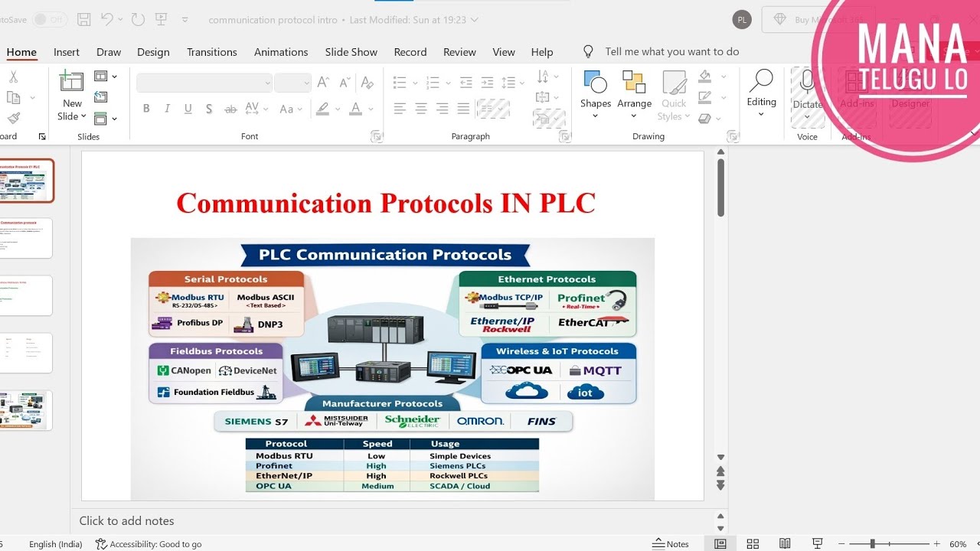Viewport: 980px width, 551px height.
Task: Open the Insert ribbon tab
Action: click(x=67, y=52)
